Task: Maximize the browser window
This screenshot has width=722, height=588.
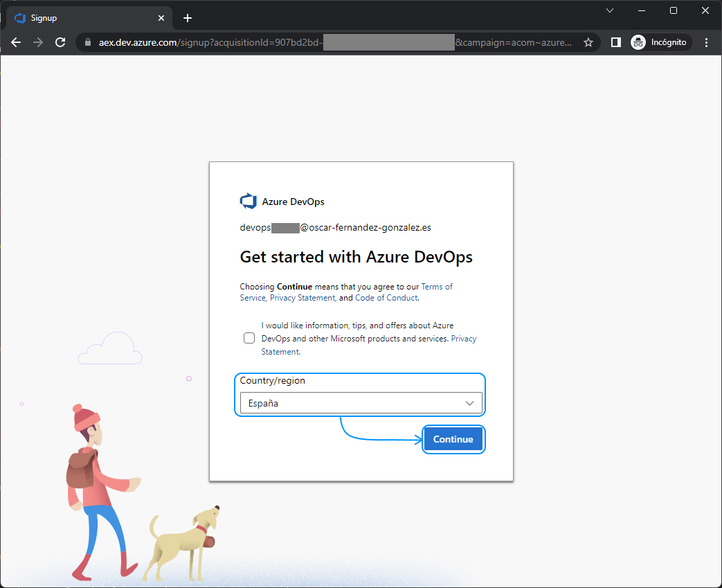Action: tap(673, 10)
